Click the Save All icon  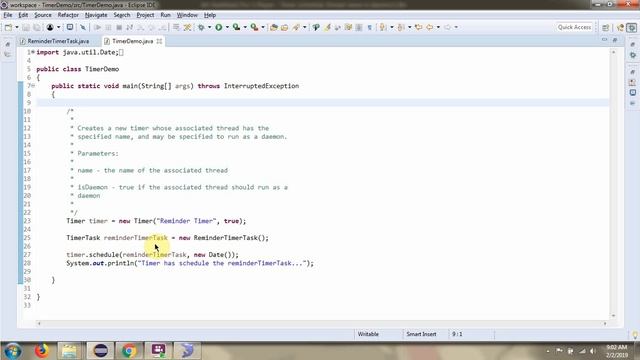[37, 27]
